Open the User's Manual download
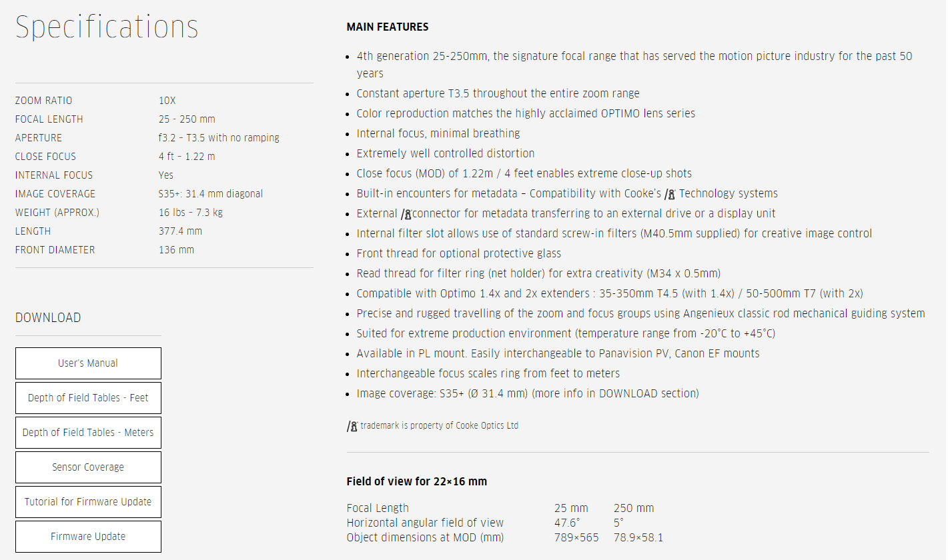This screenshot has width=948, height=560. pyautogui.click(x=88, y=363)
